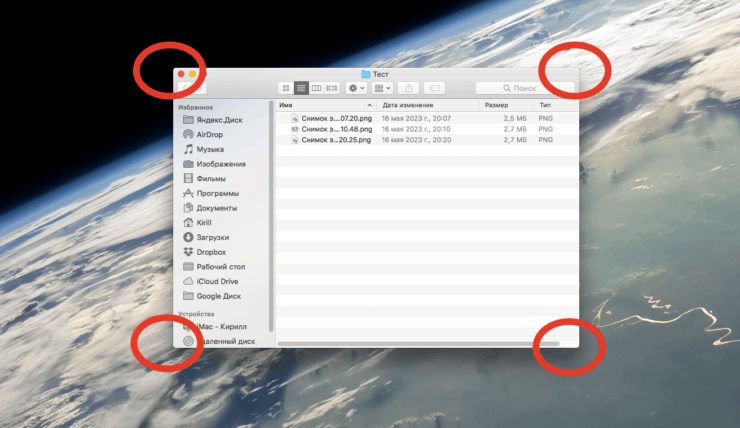
Task: Open the gear Action dropdown menu
Action: coord(355,88)
